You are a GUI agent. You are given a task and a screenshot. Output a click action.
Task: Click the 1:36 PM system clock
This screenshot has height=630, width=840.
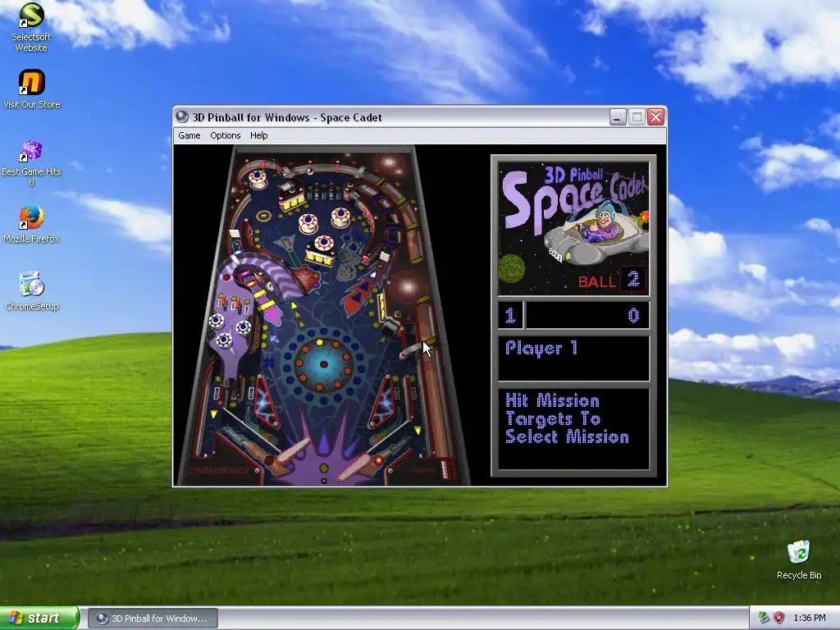pyautogui.click(x=809, y=618)
